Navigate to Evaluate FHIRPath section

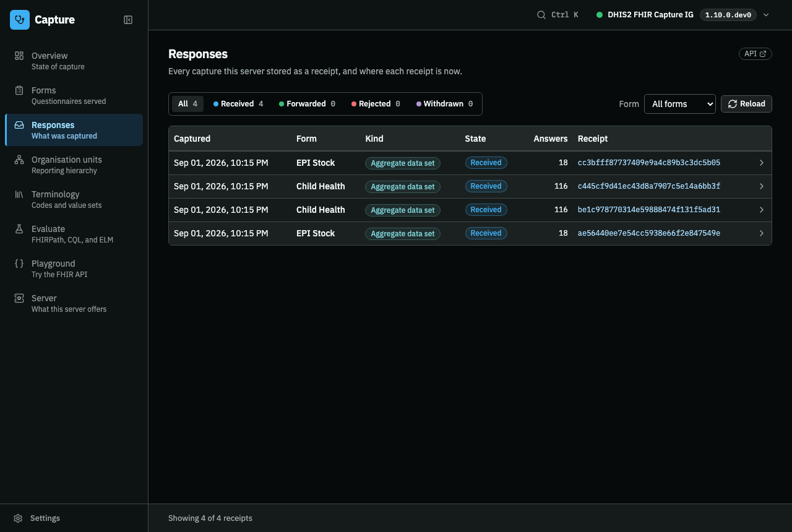click(x=74, y=234)
